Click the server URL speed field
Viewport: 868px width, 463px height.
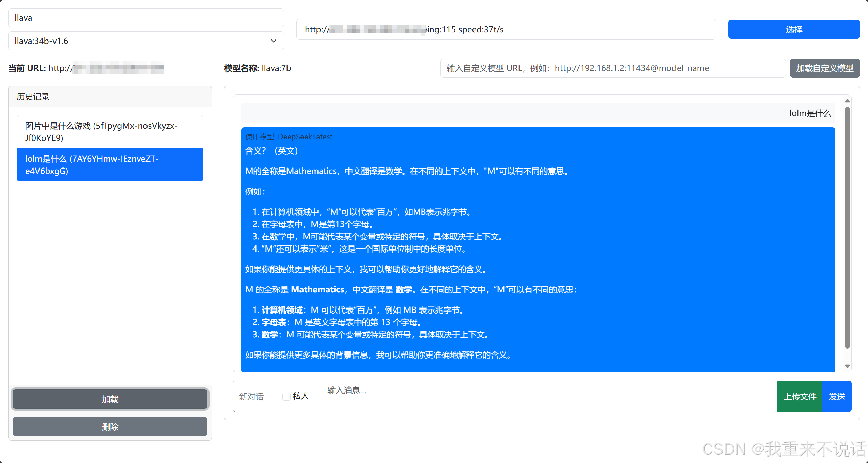coord(506,29)
